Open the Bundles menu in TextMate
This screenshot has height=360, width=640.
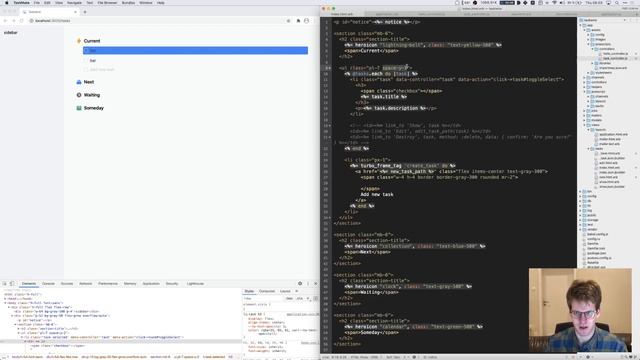click(128, 2)
